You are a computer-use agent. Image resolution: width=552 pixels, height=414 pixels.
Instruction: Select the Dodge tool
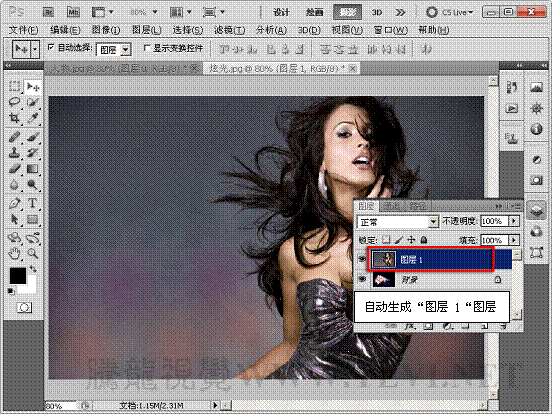click(x=33, y=184)
